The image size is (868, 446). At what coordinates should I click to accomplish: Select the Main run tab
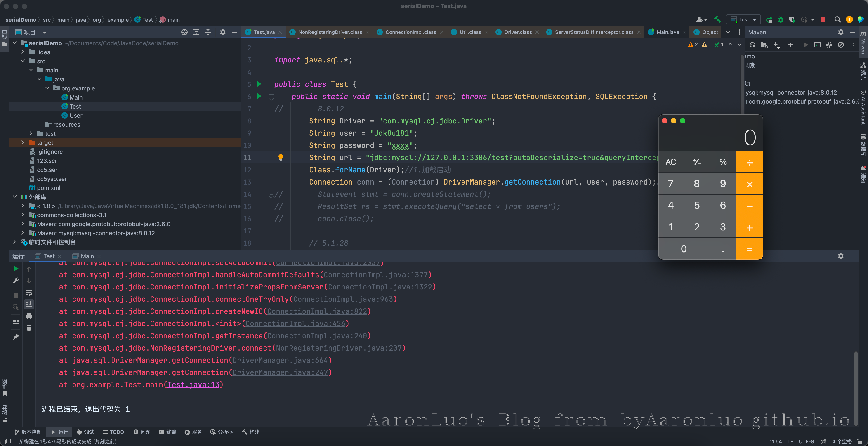coord(87,256)
